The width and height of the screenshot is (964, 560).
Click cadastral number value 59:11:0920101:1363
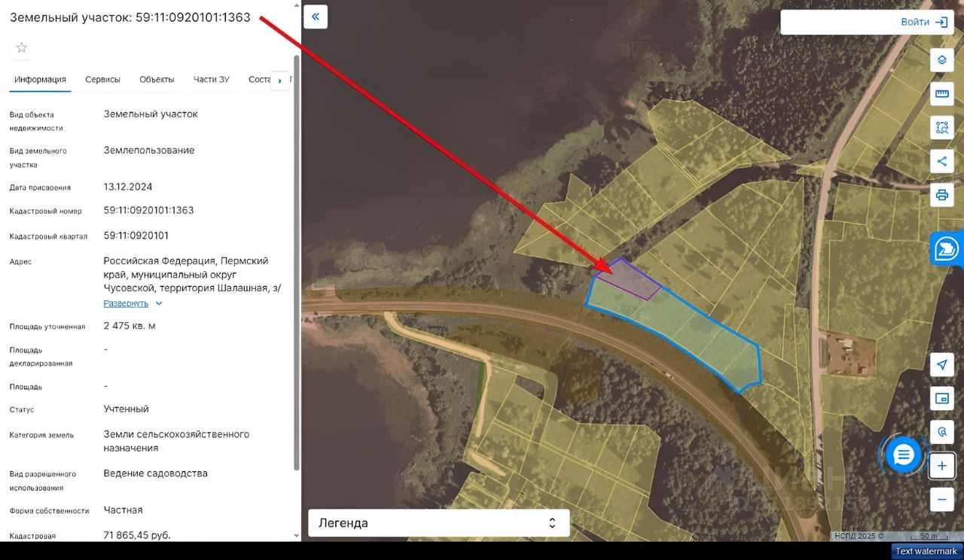coord(148,211)
